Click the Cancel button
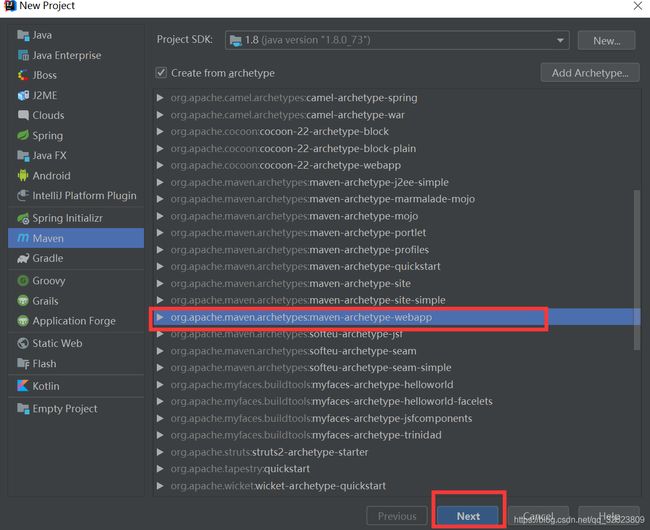The height and width of the screenshot is (530, 650). point(538,516)
